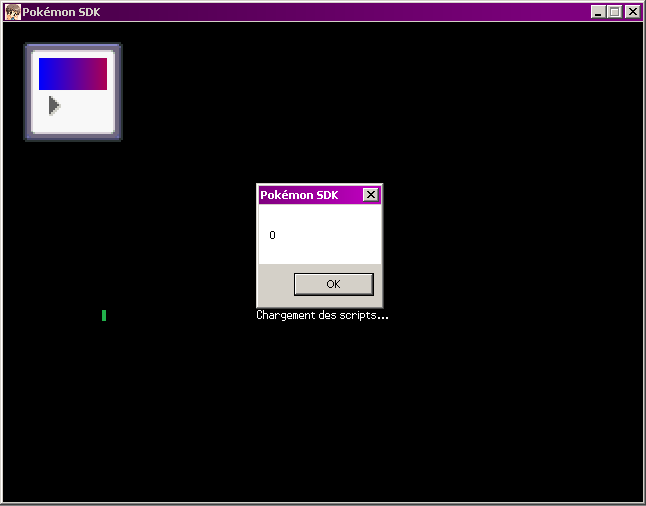Click the green loading progress bar segment
Image resolution: width=646 pixels, height=506 pixels.
(104, 316)
